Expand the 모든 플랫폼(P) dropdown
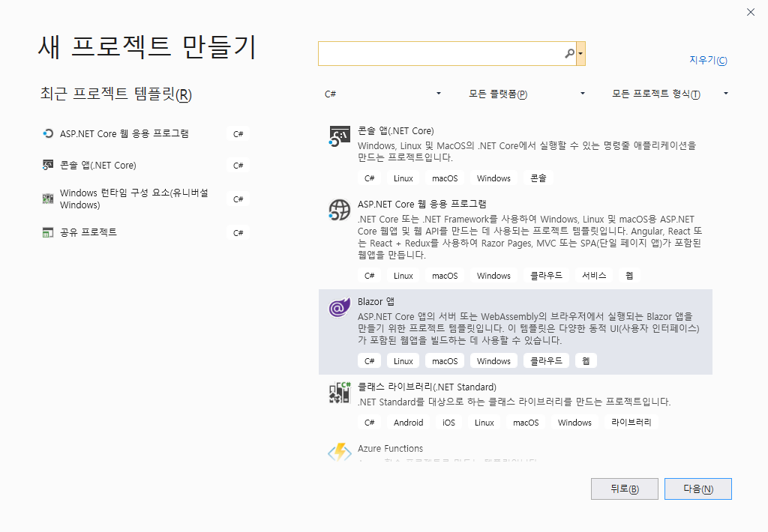Image resolution: width=768 pixels, height=532 pixels. pyautogui.click(x=525, y=93)
